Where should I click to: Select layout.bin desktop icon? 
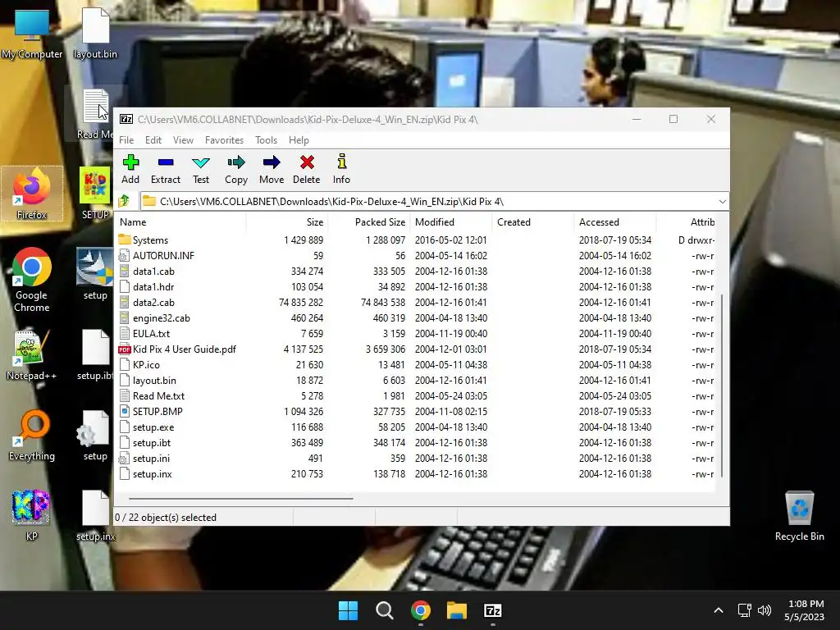(95, 33)
